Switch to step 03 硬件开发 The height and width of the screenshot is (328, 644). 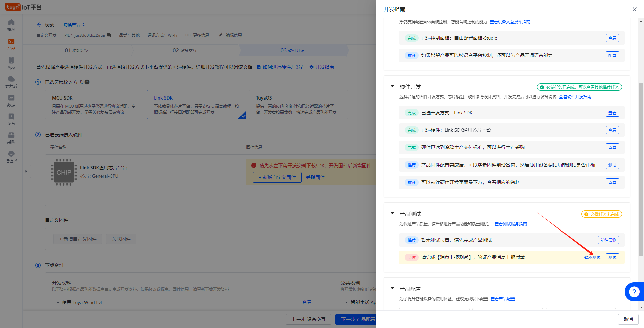pos(292,50)
